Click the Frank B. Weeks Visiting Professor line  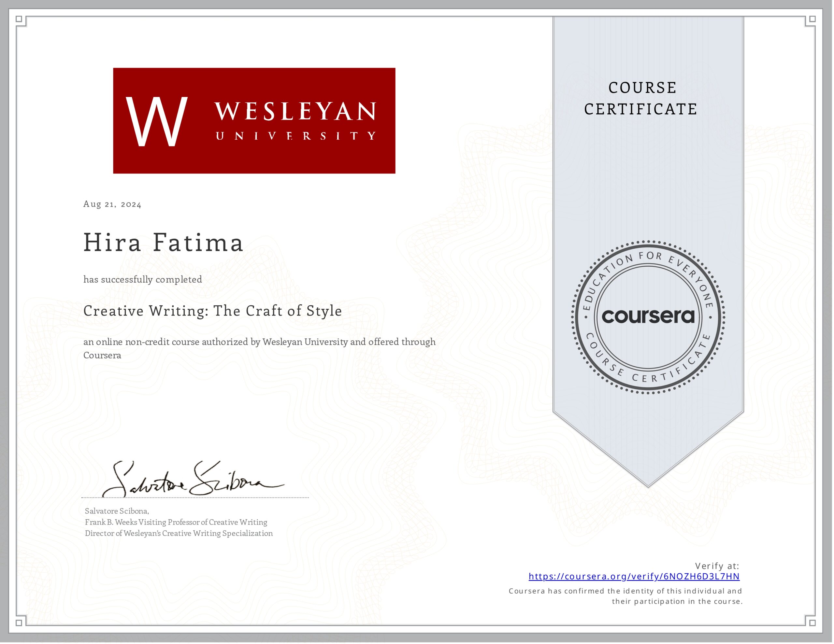(x=176, y=522)
